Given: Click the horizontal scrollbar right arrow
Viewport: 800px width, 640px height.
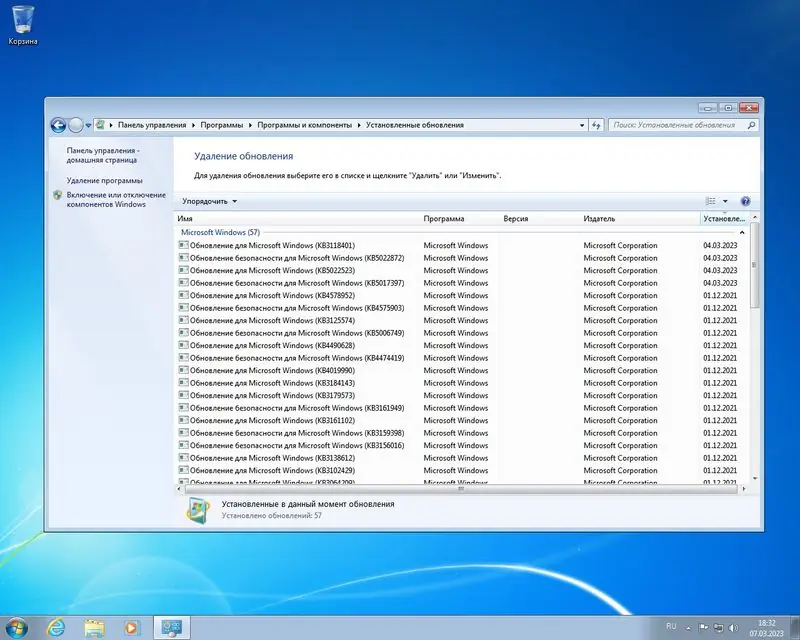Looking at the screenshot, I should coord(743,489).
